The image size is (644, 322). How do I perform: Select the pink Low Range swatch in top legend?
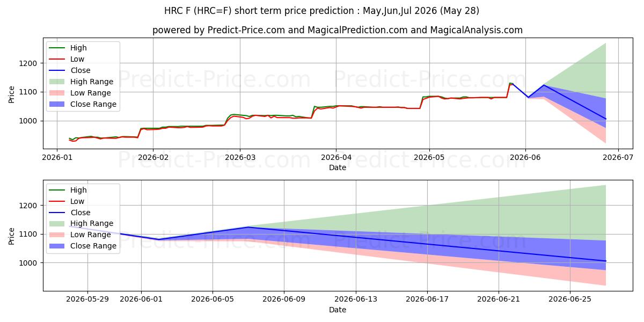pyautogui.click(x=57, y=93)
